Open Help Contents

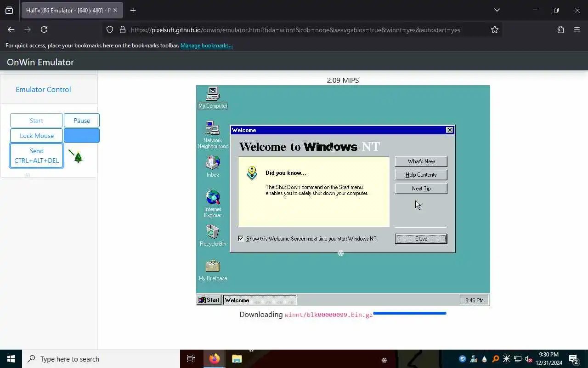click(x=421, y=175)
